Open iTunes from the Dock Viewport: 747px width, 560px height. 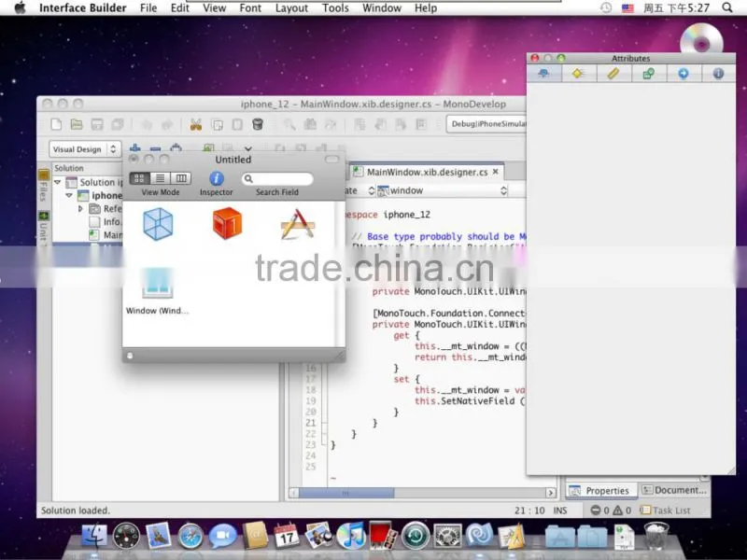click(351, 536)
